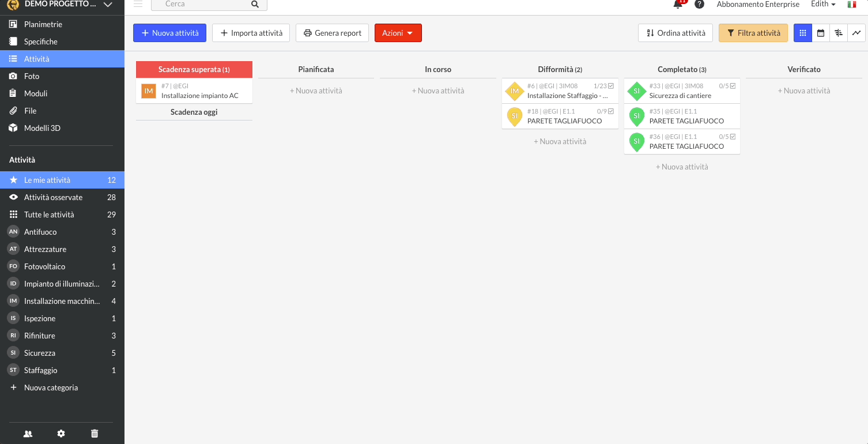Screen dimensions: 868x444
Task: Switch to kanban grid view icon
Action: pos(803,33)
